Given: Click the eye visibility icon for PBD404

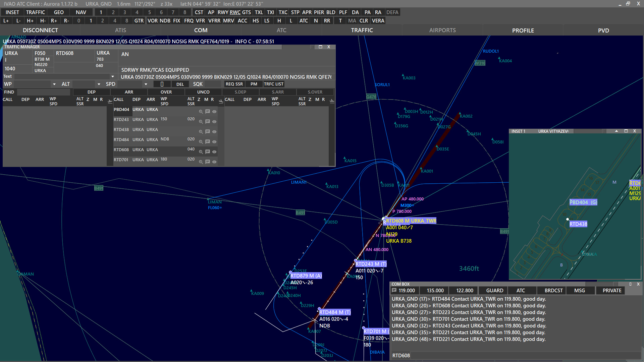Looking at the screenshot, I should click(x=215, y=111).
